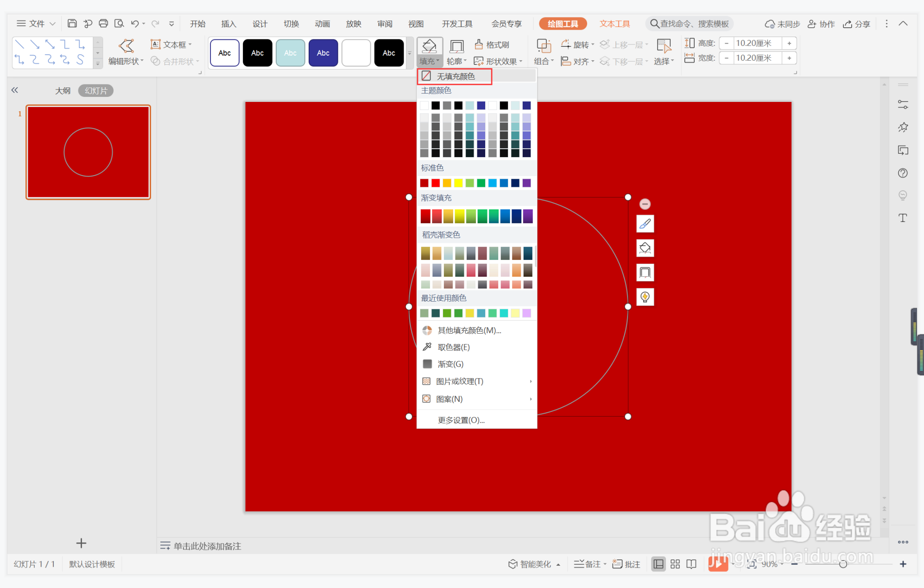This screenshot has width=924, height=588.
Task: Click the orange minus button beside shape
Action: (x=645, y=204)
